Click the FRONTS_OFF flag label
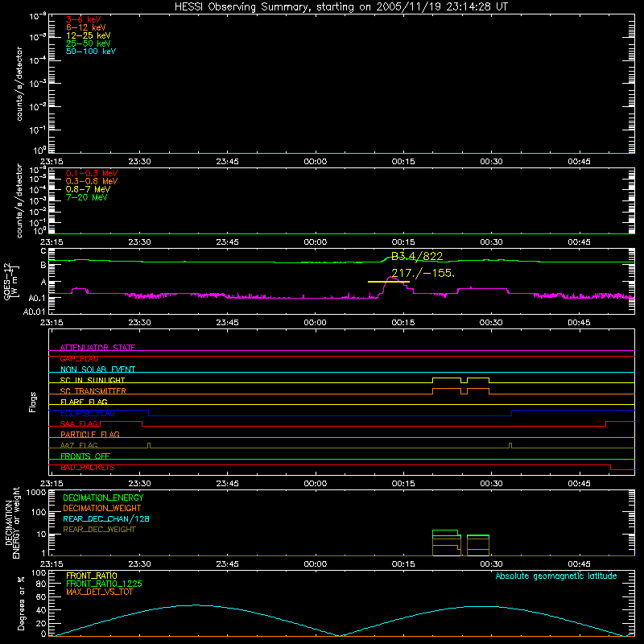Screen dimensions: 644x644 pyautogui.click(x=85, y=456)
